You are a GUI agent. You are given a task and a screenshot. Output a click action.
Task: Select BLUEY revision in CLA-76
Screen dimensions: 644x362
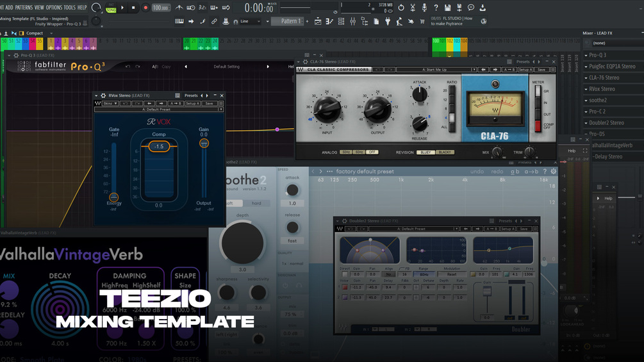[425, 152]
